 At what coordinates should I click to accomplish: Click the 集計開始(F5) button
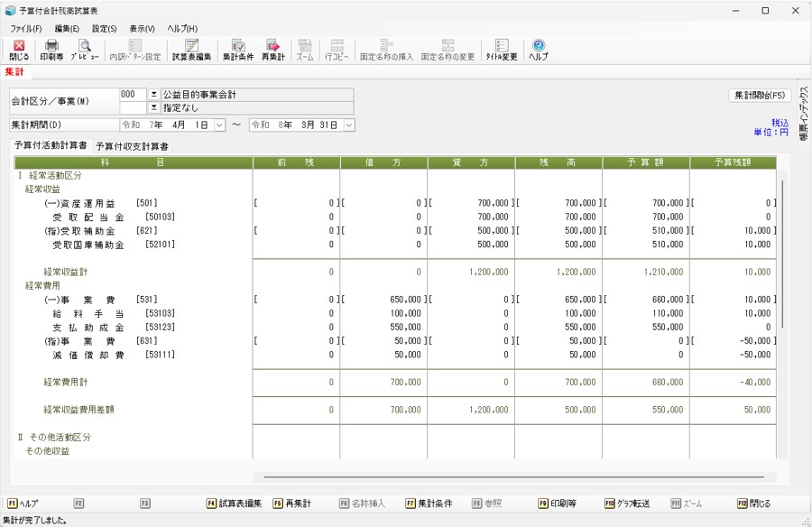(760, 95)
